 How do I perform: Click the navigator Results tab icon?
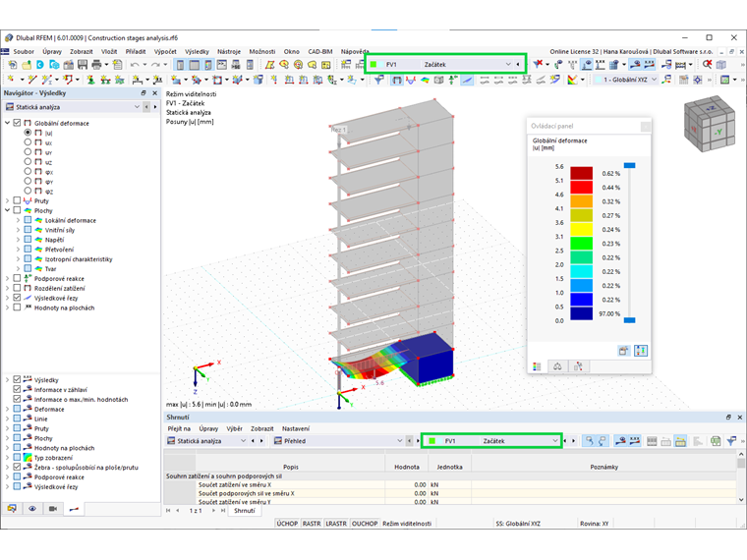coord(74,509)
